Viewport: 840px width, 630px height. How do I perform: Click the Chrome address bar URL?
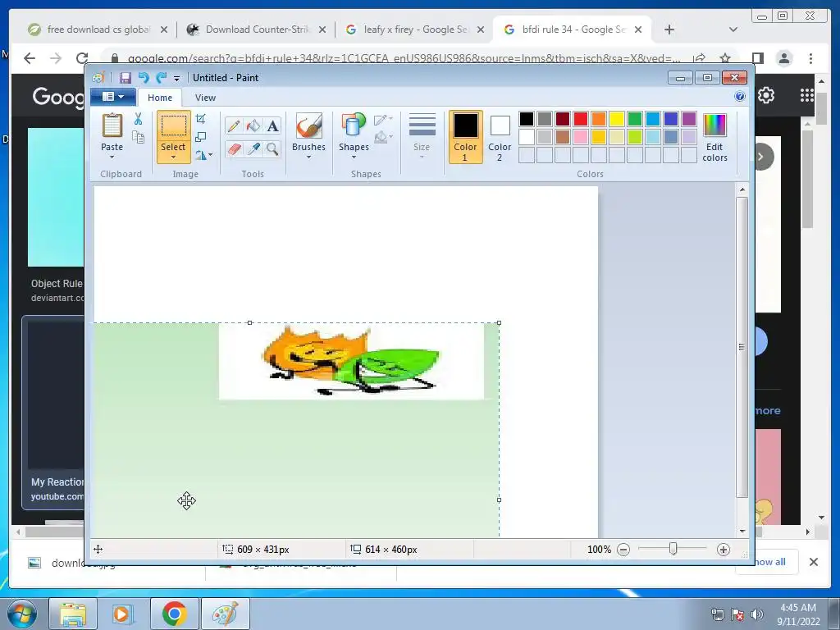(x=404, y=58)
